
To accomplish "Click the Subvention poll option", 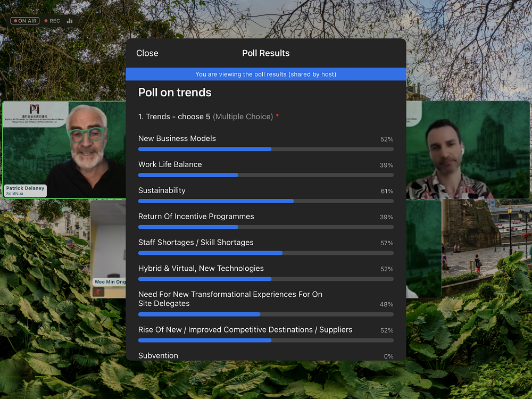I will (158, 355).
